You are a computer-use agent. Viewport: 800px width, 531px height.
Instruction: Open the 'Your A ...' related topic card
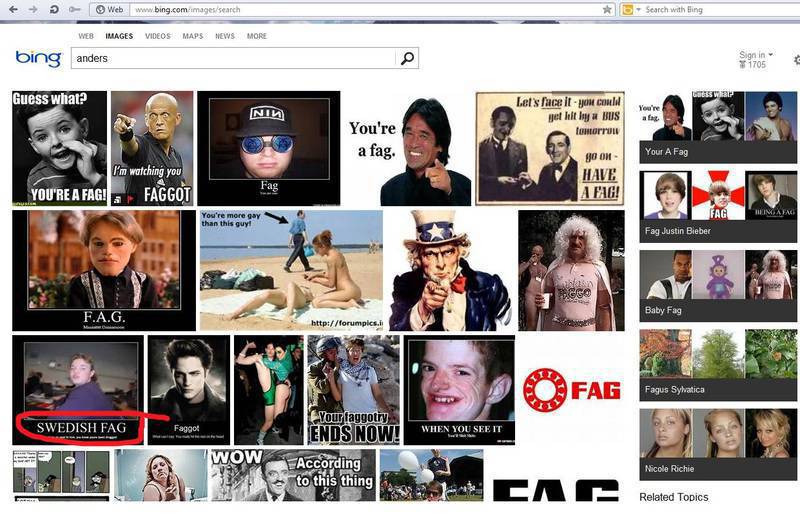pyautogui.click(x=718, y=128)
